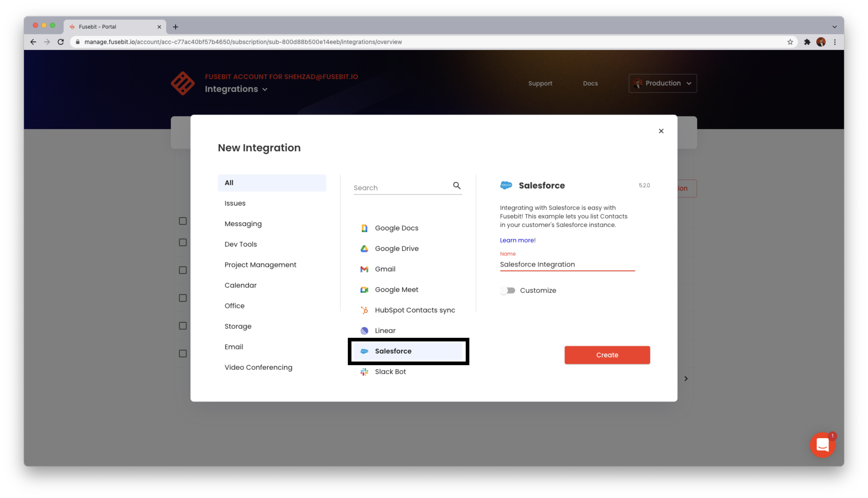Screen dimensions: 868x498
Task: Check the fifth integration row checkbox
Action: click(183, 326)
